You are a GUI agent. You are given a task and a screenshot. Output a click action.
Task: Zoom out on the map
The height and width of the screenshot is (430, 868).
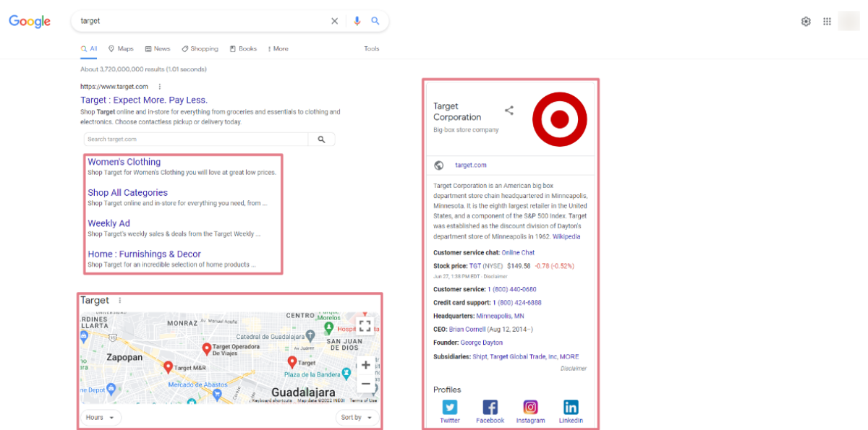(x=365, y=383)
